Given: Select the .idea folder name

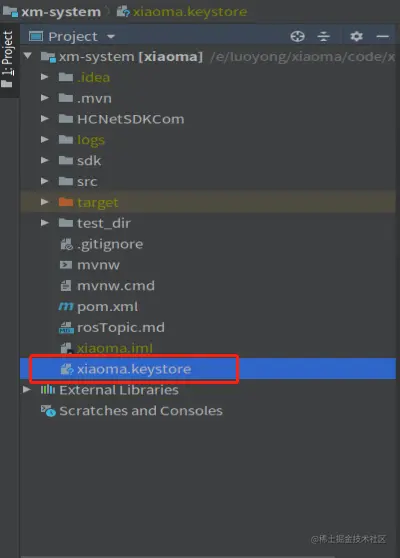Looking at the screenshot, I should tap(93, 77).
